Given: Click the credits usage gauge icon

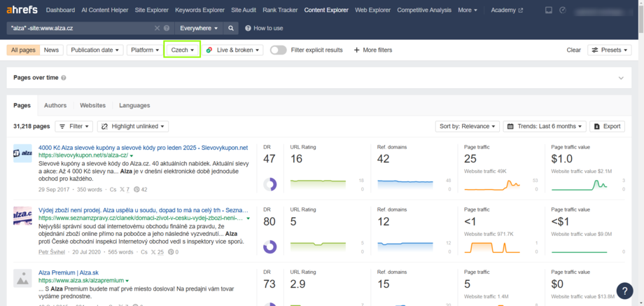Looking at the screenshot, I should point(563,11).
